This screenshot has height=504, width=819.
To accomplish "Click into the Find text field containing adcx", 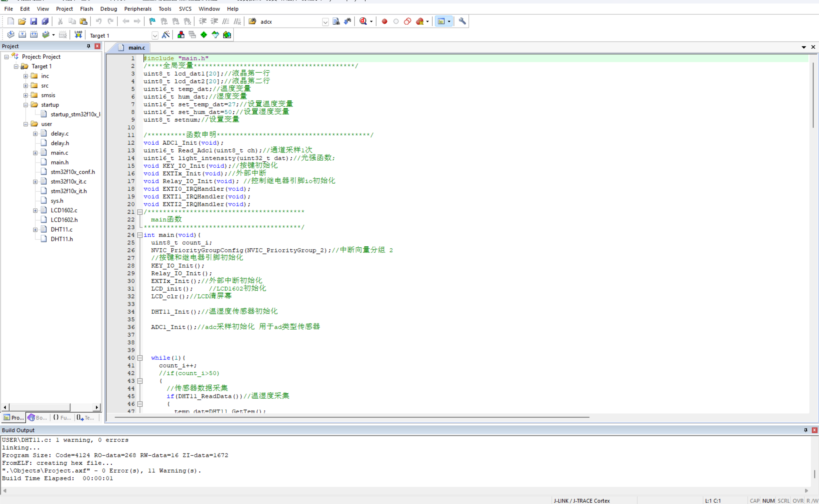I will tap(290, 22).
